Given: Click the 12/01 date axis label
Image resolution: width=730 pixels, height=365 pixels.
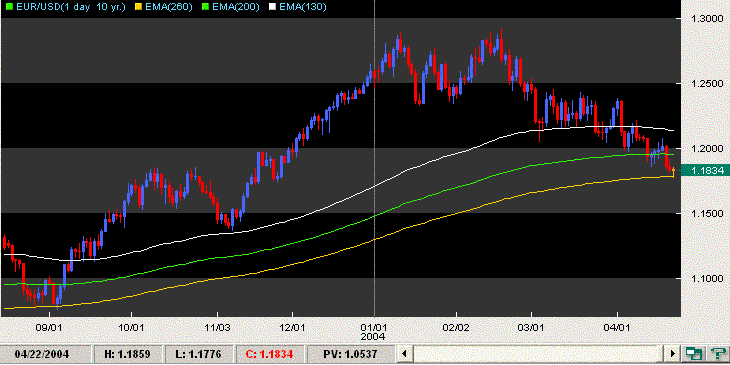Looking at the screenshot, I should [x=292, y=327].
